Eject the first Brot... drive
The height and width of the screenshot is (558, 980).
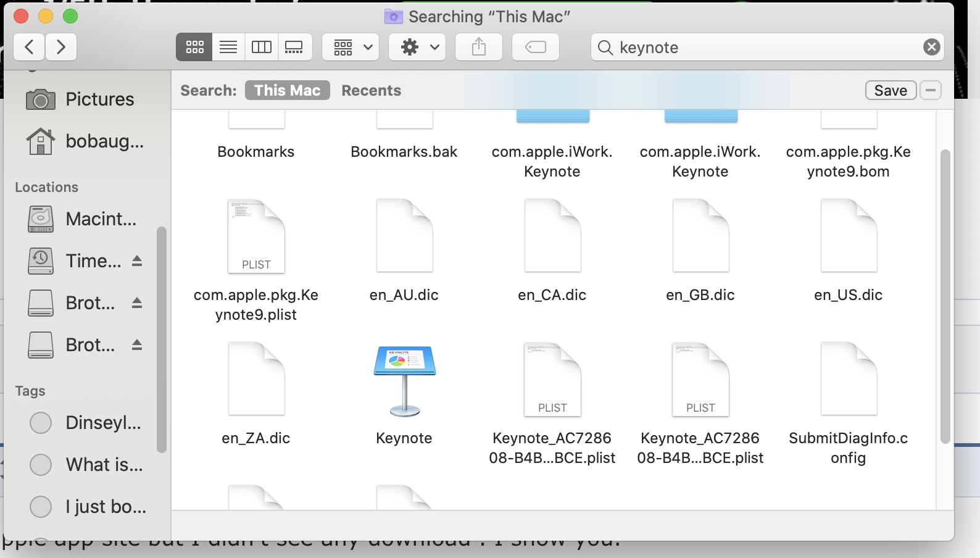(137, 302)
